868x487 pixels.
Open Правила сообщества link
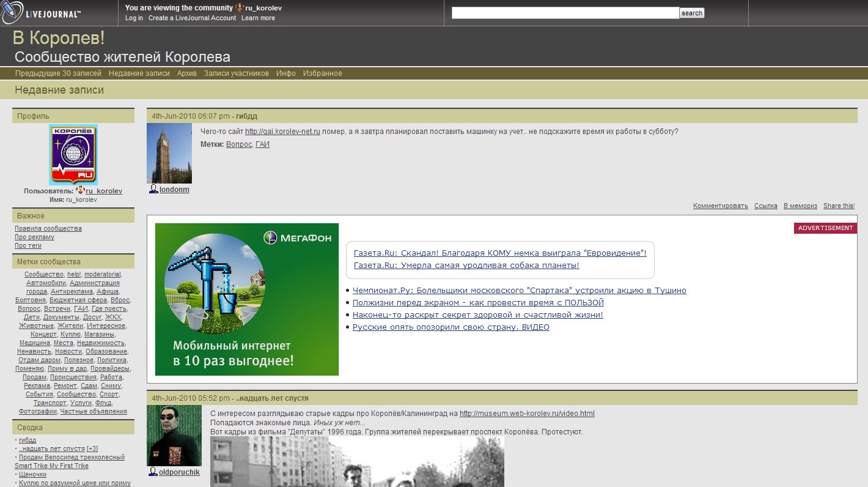tap(48, 229)
